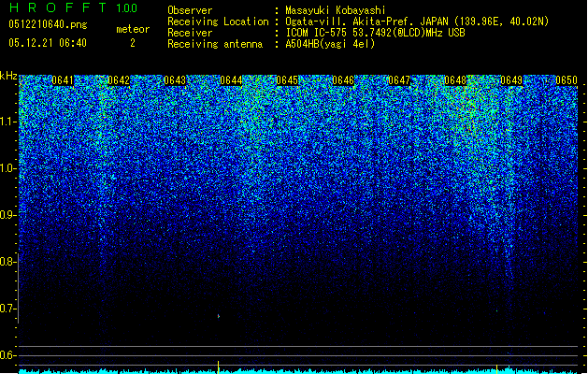Click the date stamp 05.12.21 06:40
This screenshot has width=588, height=374.
(x=48, y=43)
